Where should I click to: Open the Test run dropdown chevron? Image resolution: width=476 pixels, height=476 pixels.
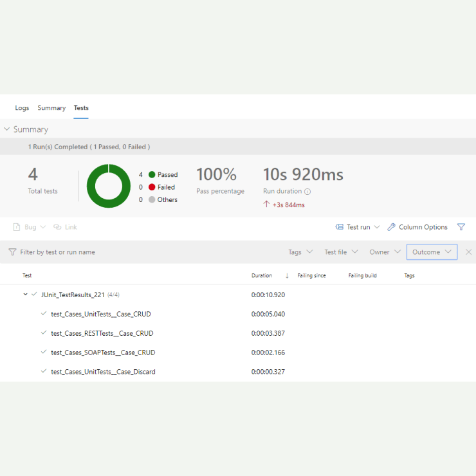coord(377,227)
